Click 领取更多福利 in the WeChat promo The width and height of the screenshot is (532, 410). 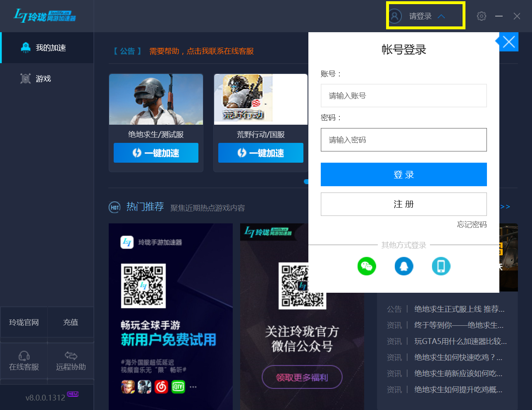[x=302, y=377]
